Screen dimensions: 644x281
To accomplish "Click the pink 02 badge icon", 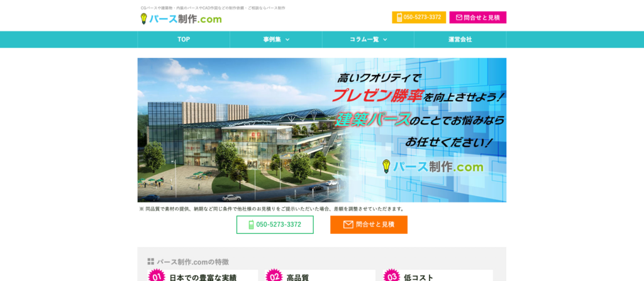I will [274, 275].
